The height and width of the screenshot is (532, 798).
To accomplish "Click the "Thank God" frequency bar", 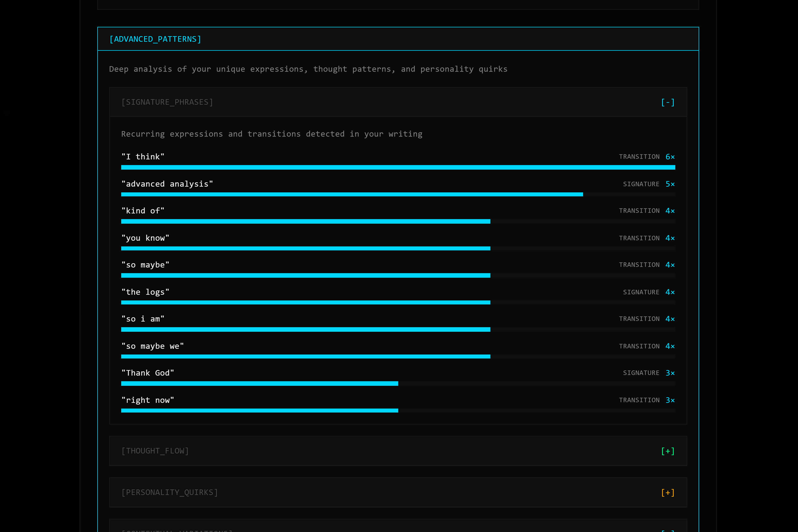I will [260, 383].
